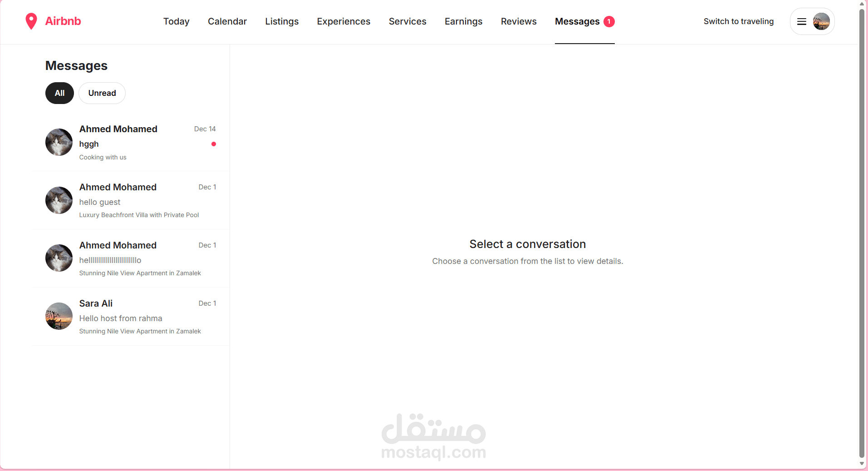The image size is (868, 471).
Task: Click the Messages notification badge showing 1
Action: pos(609,21)
